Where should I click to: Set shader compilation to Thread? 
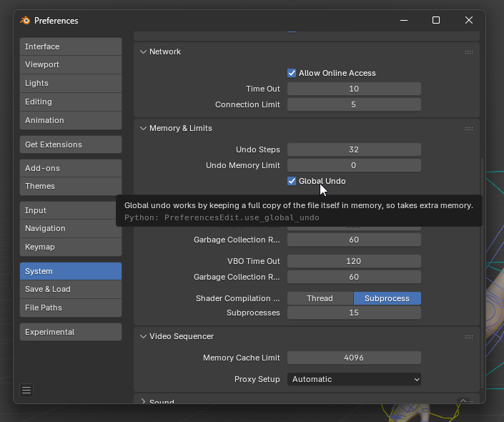tap(320, 298)
